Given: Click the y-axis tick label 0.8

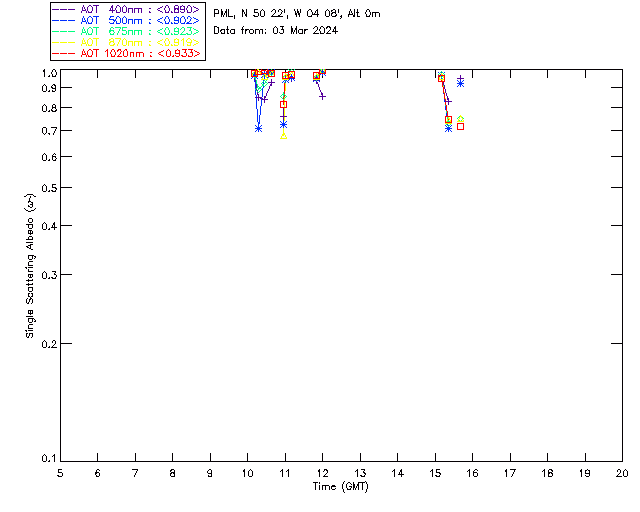Looking at the screenshot, I should pos(49,108).
